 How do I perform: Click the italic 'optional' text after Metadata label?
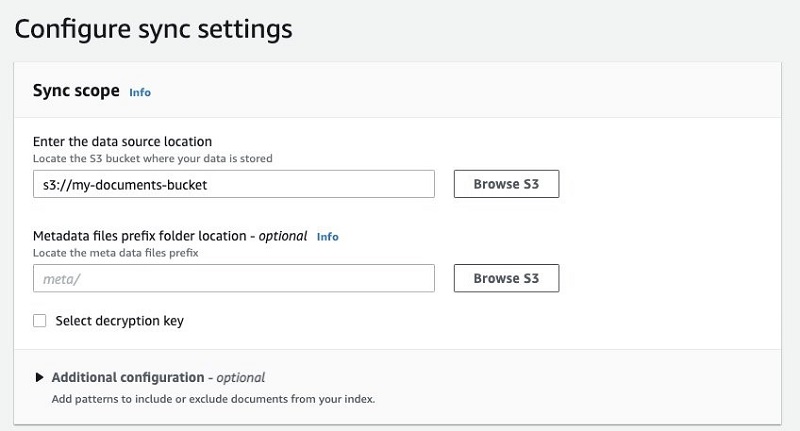point(283,236)
